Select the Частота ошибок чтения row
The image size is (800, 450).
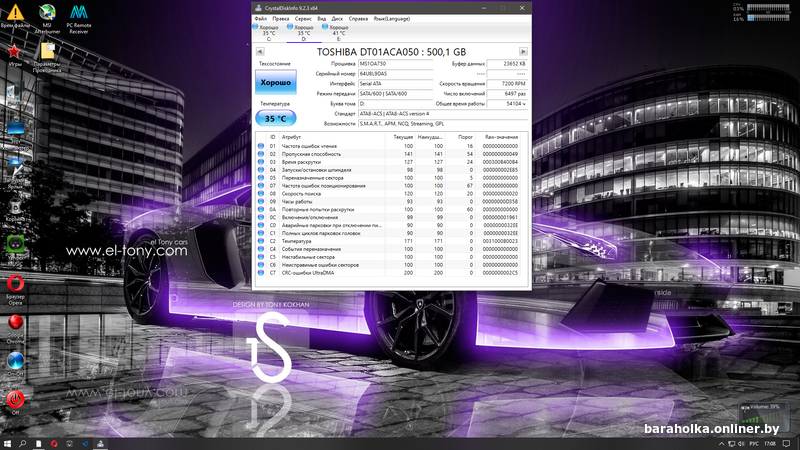click(391, 146)
